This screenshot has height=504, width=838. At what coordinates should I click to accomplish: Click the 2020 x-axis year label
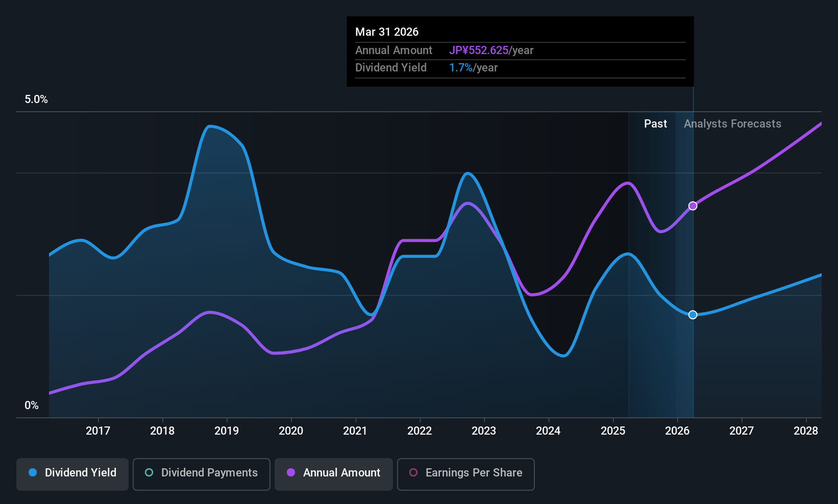(291, 431)
